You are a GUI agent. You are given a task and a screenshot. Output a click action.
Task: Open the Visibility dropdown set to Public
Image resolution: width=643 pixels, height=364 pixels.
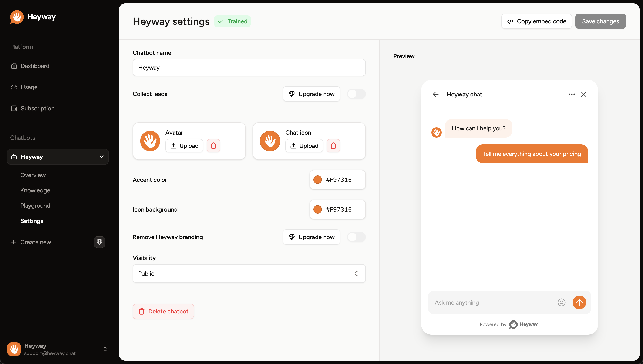[x=249, y=274]
